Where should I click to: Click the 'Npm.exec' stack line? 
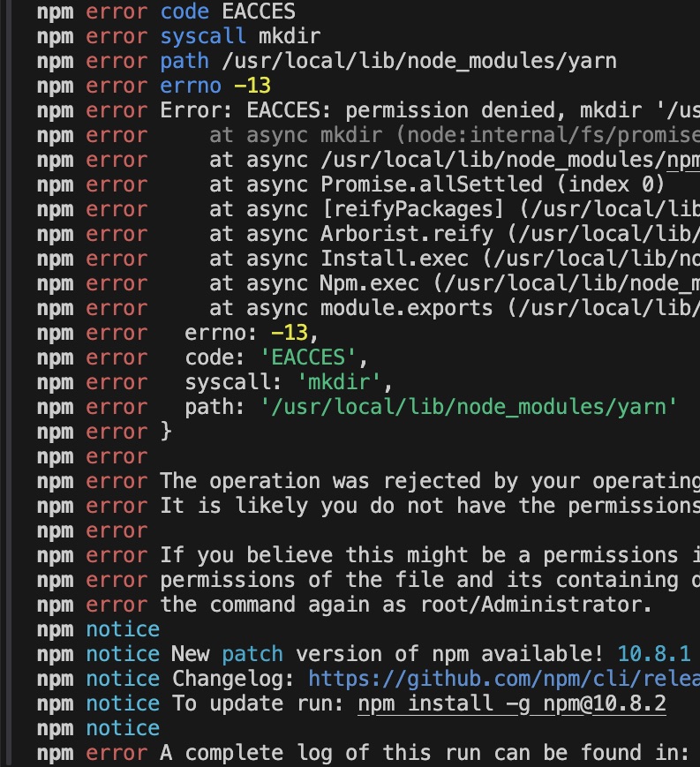(368, 283)
